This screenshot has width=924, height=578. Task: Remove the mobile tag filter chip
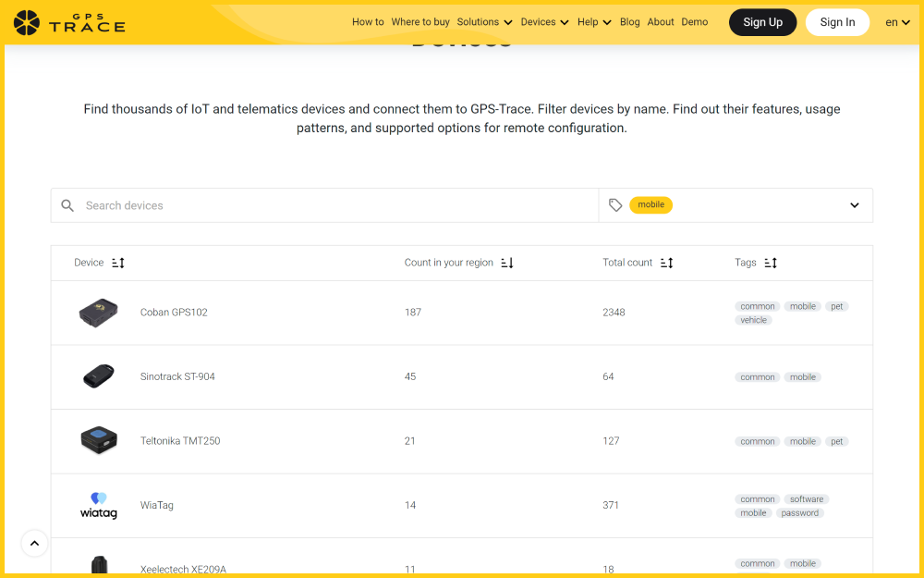(650, 205)
